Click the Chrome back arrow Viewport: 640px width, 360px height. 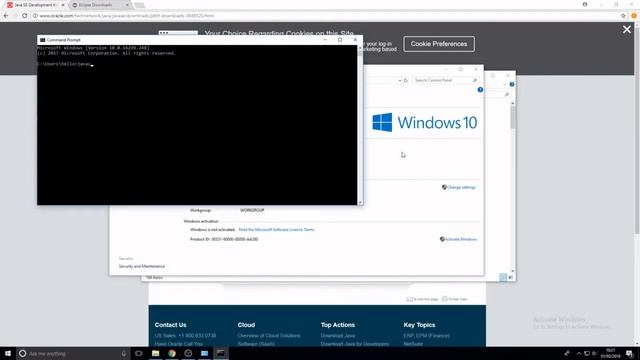tap(6, 16)
